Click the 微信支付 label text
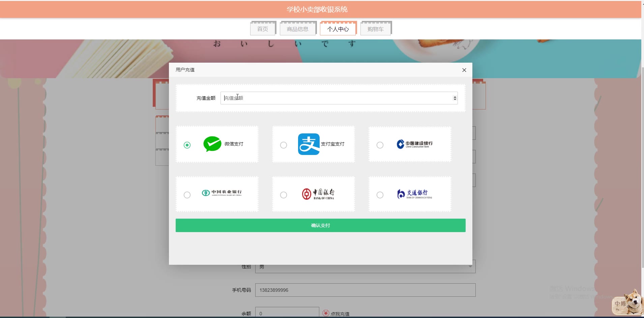 click(x=234, y=144)
